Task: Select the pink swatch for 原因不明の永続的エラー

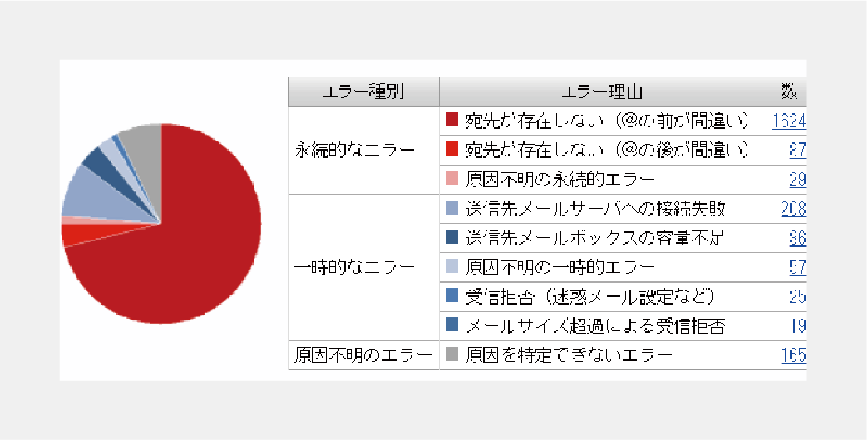Action: [x=452, y=178]
